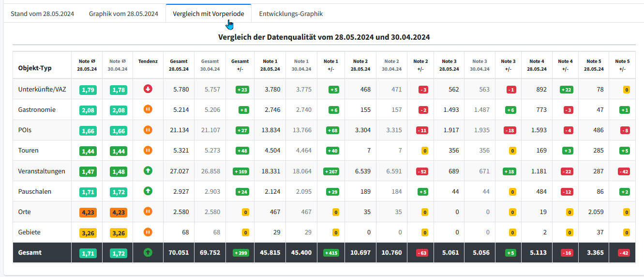Switch to the Graphik vom 28.05.2024 tab
Screen dimensions: 644x277
point(123,14)
